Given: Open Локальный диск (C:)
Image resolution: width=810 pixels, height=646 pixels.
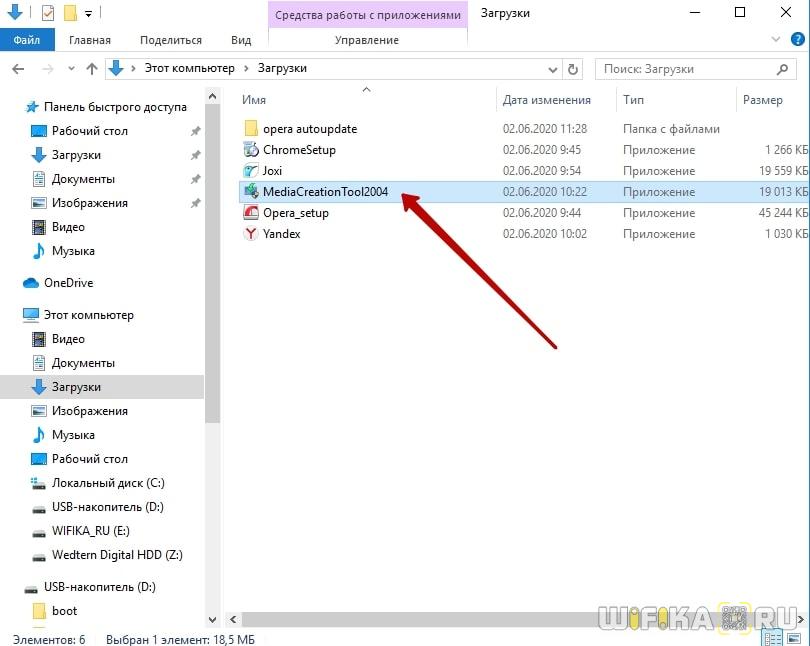Looking at the screenshot, I should click(107, 483).
